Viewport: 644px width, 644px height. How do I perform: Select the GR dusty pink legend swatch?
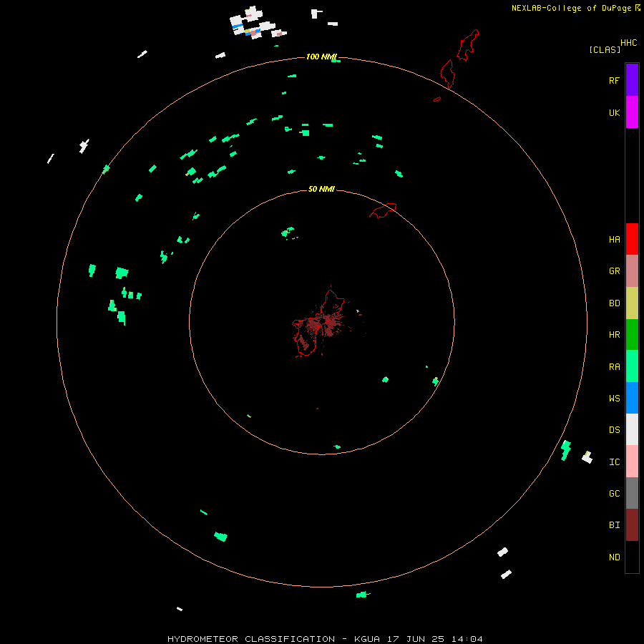[x=632, y=270]
